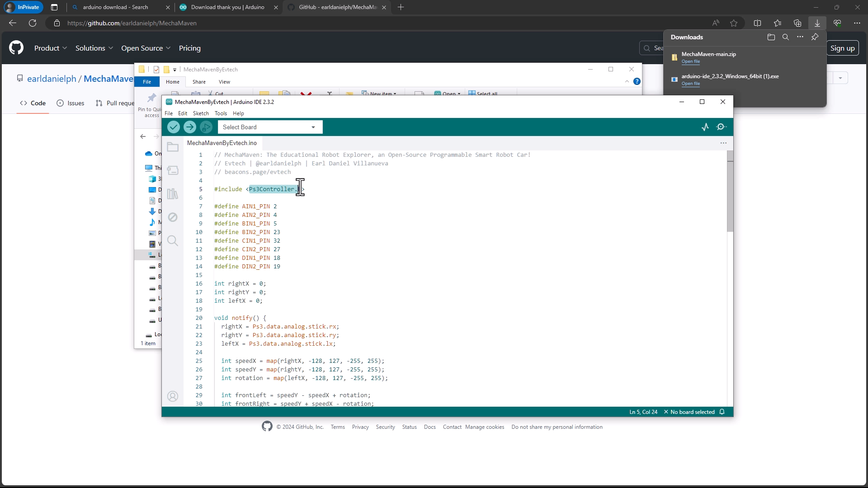Image resolution: width=868 pixels, height=488 pixels.
Task: Open the GitHub Issues tab
Action: [x=71, y=103]
